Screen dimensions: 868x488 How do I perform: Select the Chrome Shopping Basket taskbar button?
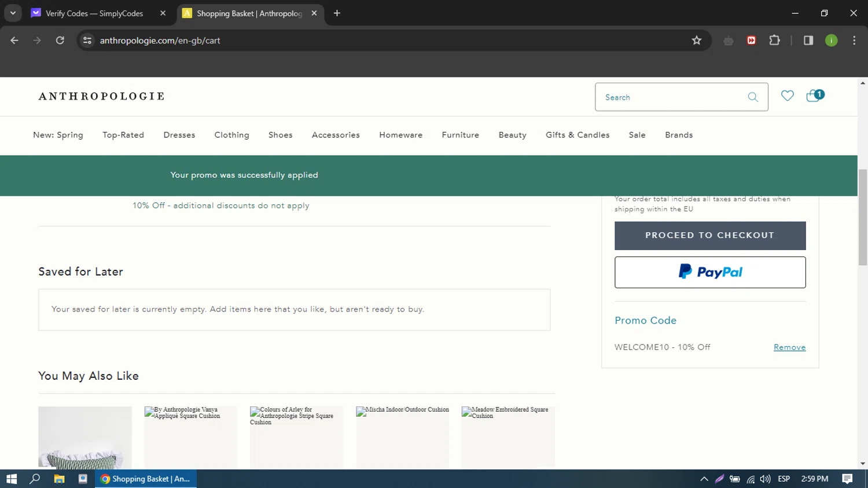tap(146, 479)
